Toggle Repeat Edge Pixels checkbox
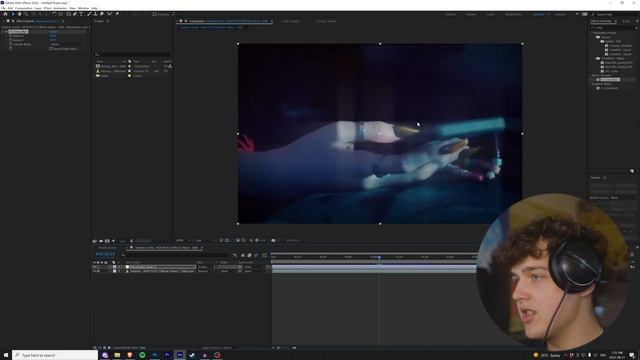The width and height of the screenshot is (640, 360). (x=51, y=49)
